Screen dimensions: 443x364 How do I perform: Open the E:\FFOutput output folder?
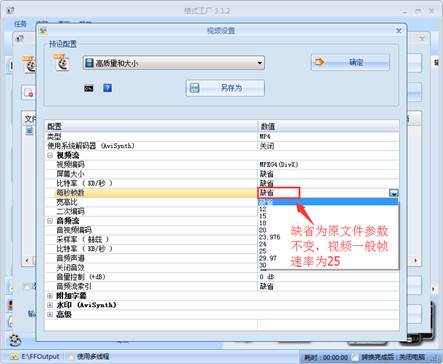point(35,356)
